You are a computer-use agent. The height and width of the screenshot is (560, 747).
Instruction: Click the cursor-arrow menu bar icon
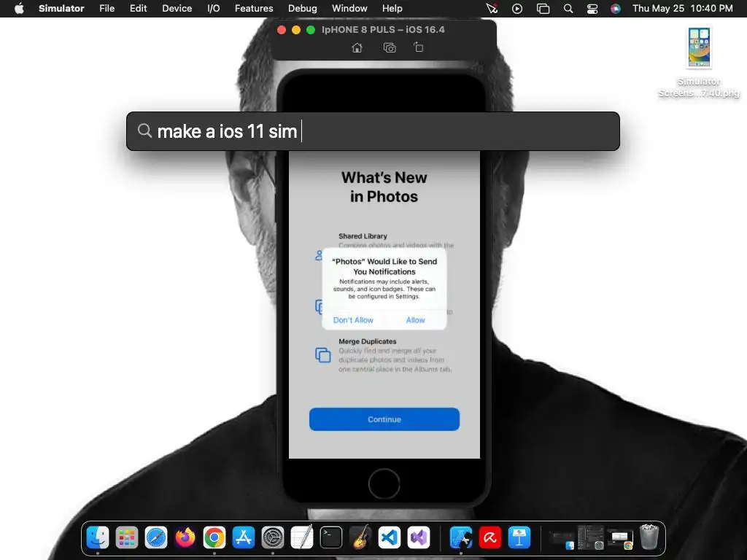point(491,9)
